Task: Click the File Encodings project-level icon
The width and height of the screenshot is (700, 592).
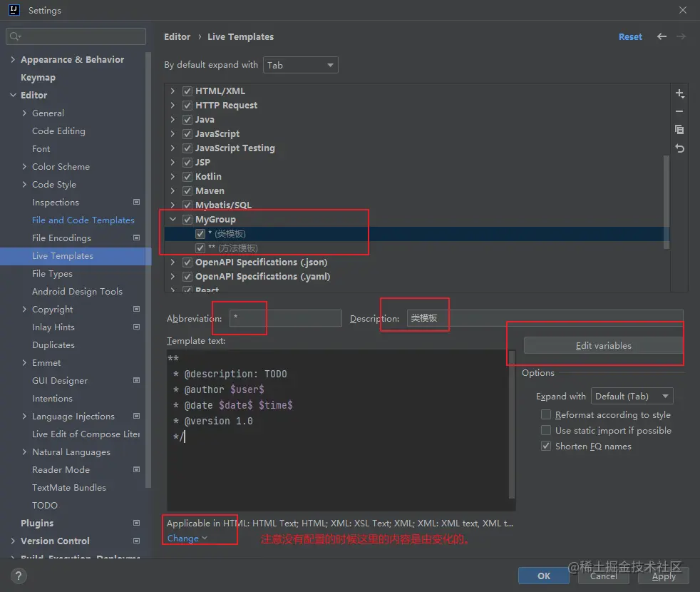Action: (137, 238)
